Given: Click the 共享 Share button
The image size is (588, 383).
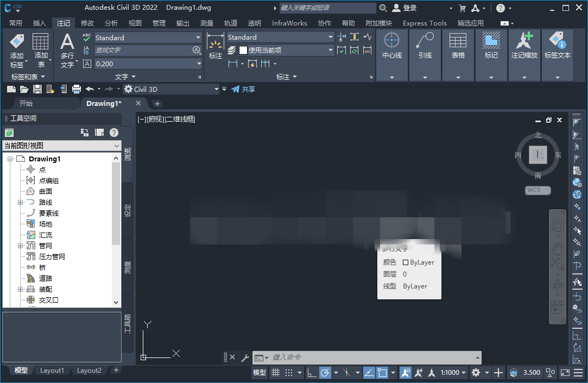Looking at the screenshot, I should coord(243,89).
